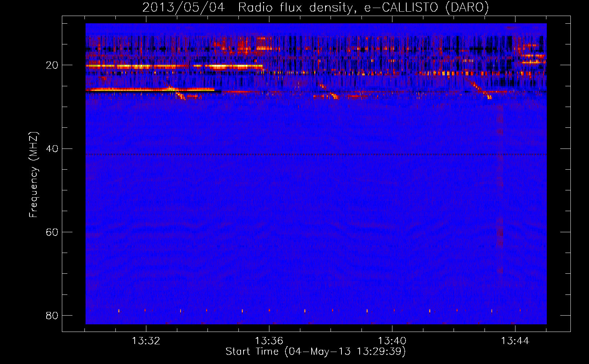589x364 pixels.
Task: Click the 13:32 time tick label
Action: 146,341
